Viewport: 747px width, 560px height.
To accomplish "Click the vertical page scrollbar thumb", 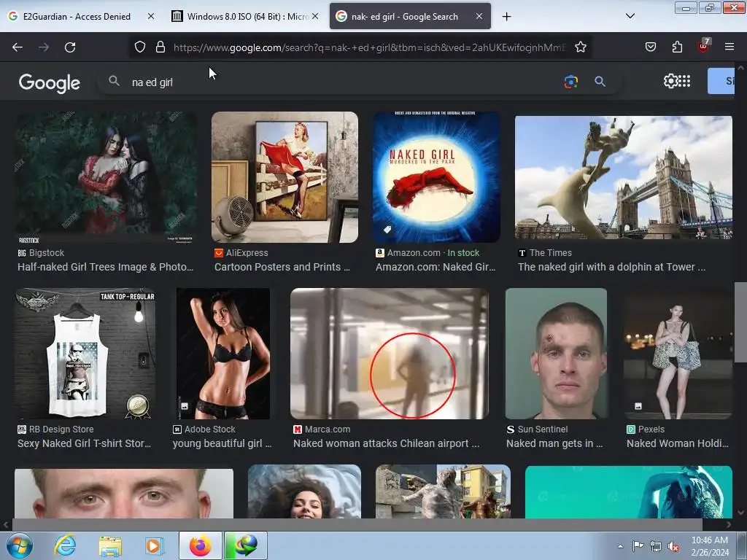I will point(740,322).
